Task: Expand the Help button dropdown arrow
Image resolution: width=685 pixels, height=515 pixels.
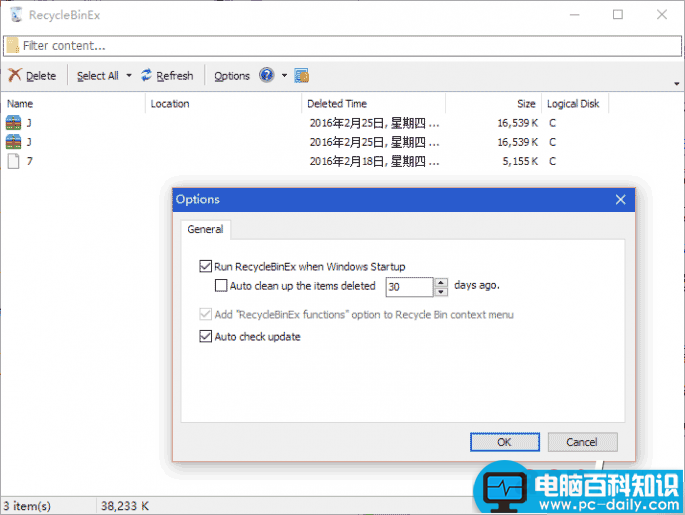Action: 284,76
